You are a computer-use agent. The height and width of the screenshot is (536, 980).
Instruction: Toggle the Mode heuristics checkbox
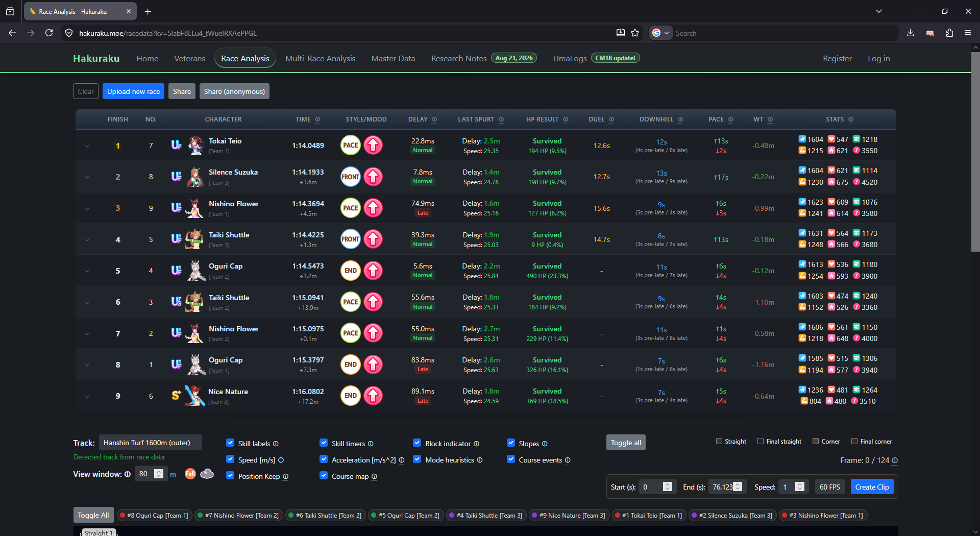point(417,459)
